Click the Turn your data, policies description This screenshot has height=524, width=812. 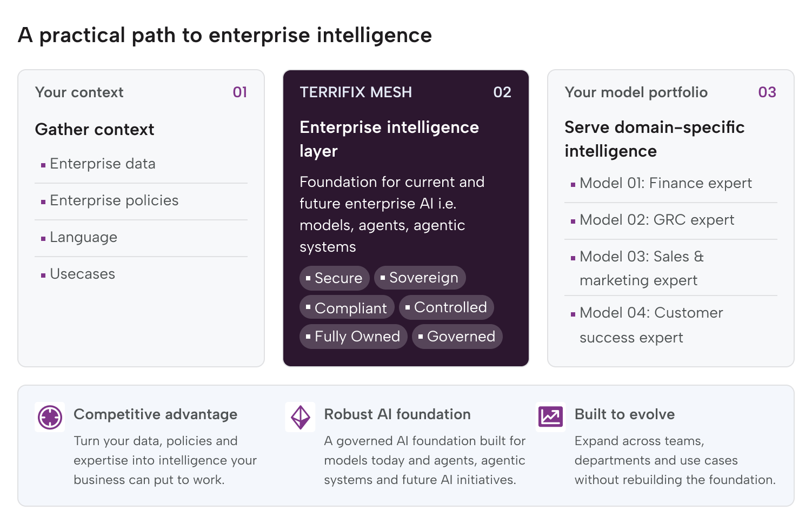pos(165,460)
